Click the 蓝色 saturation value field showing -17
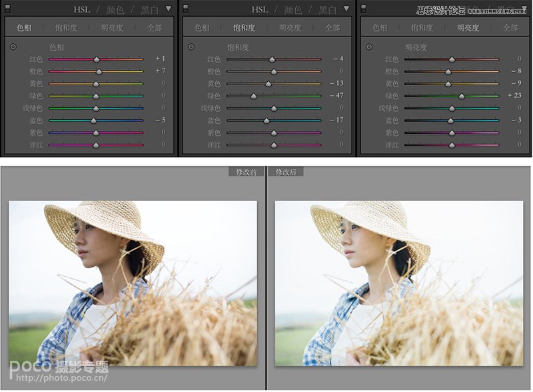The height and width of the screenshot is (392, 533). coord(336,120)
